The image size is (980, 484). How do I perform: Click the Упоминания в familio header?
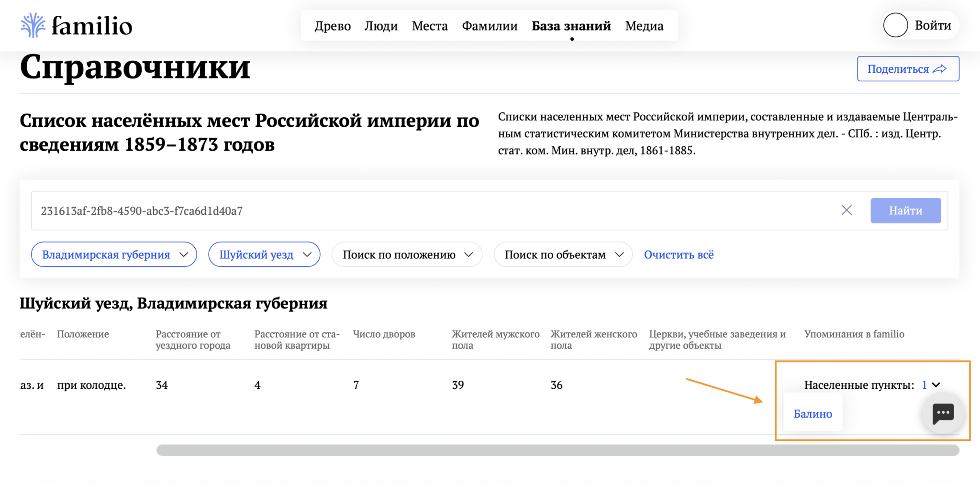[x=854, y=334]
